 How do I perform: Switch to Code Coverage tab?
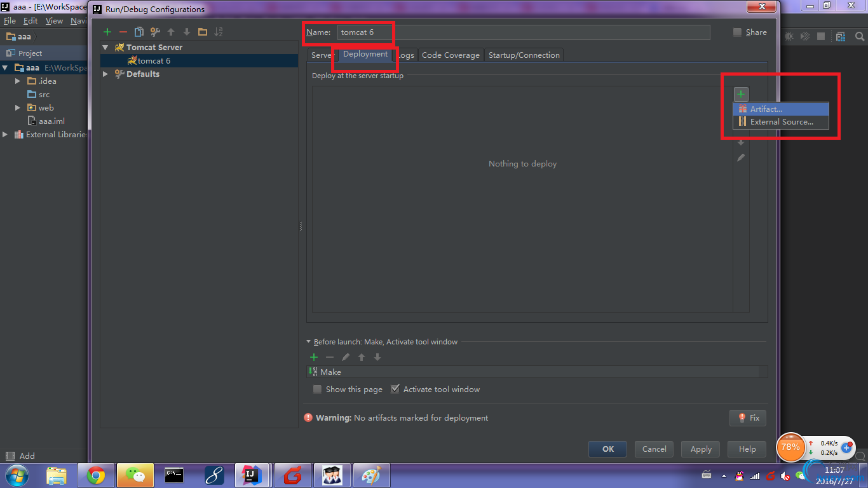[x=451, y=55]
